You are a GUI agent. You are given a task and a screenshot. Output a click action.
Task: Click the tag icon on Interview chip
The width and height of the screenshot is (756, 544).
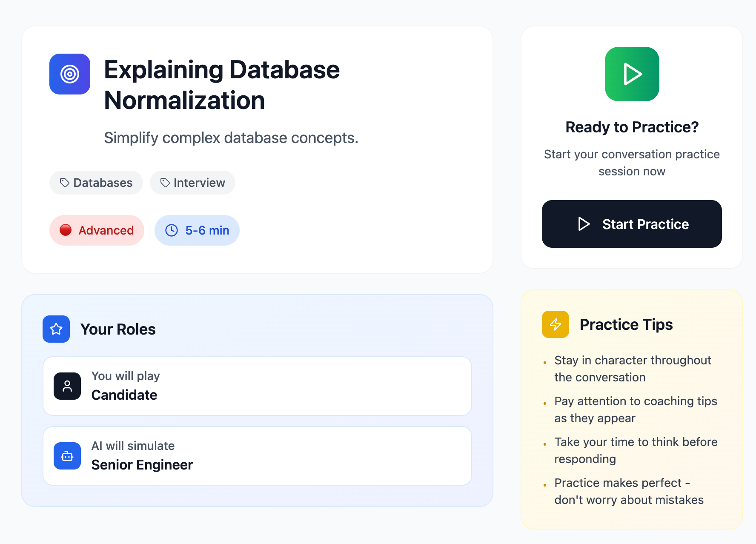[x=165, y=183]
